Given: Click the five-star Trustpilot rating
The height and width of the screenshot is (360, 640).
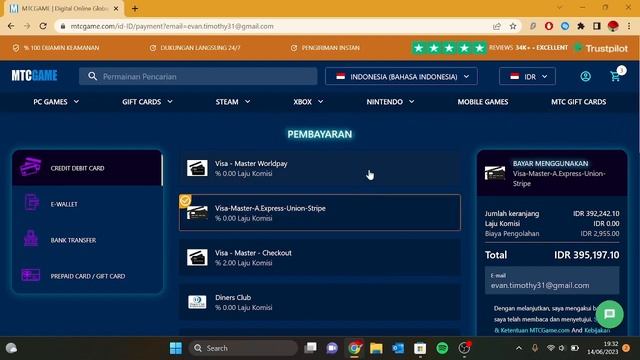Looking at the screenshot, I should (449, 48).
